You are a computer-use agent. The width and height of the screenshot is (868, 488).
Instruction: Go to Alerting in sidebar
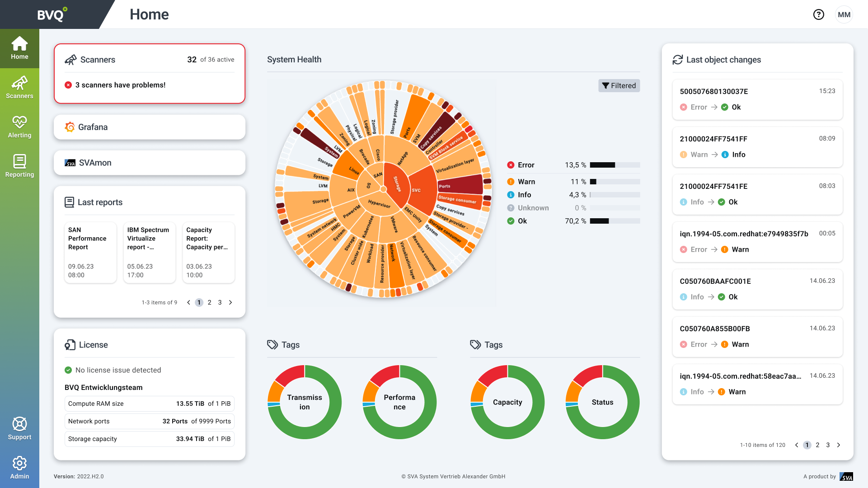[19, 127]
